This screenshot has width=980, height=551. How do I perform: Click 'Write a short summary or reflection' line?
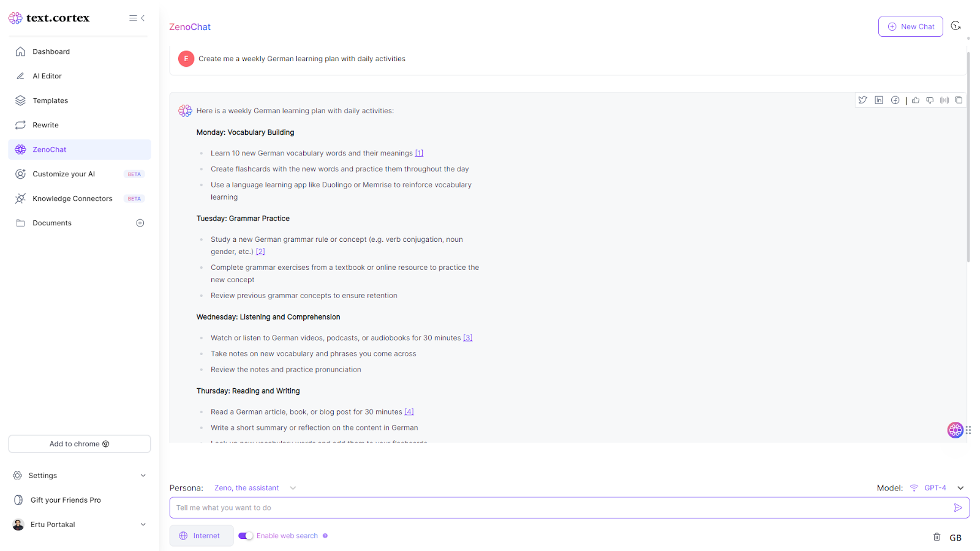(314, 428)
